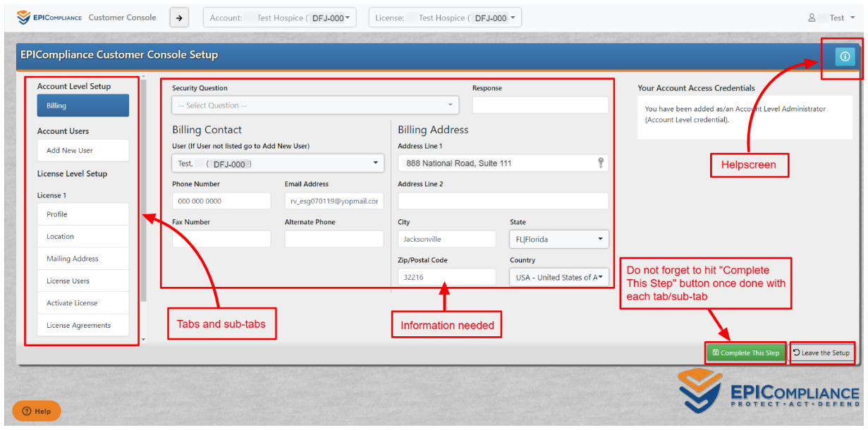Click the Address Line 2 field

click(503, 201)
